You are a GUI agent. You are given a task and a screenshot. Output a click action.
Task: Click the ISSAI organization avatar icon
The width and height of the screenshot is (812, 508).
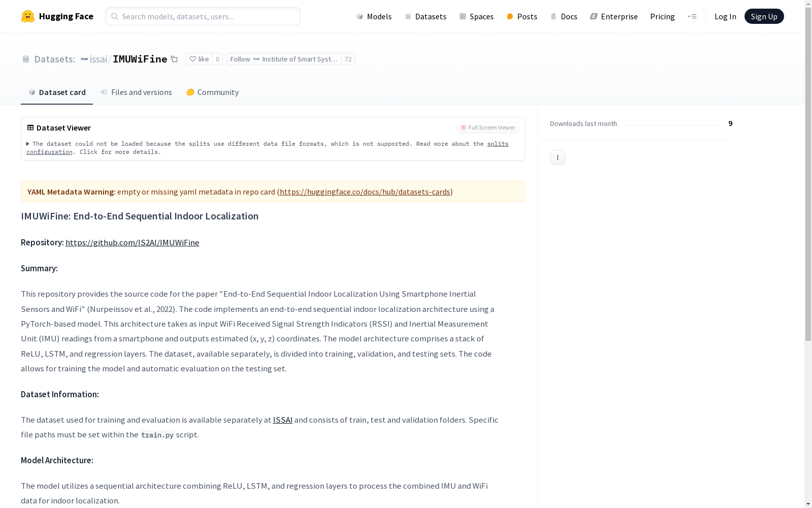click(84, 59)
